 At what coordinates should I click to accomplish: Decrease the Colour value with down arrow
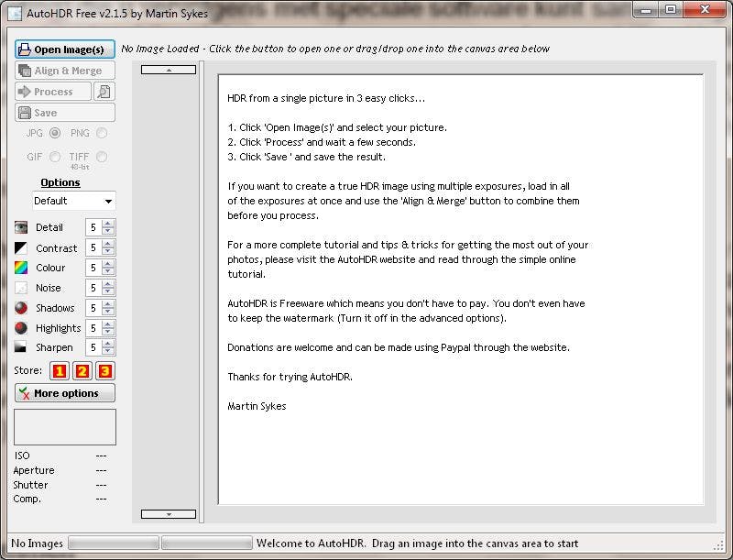pos(108,271)
